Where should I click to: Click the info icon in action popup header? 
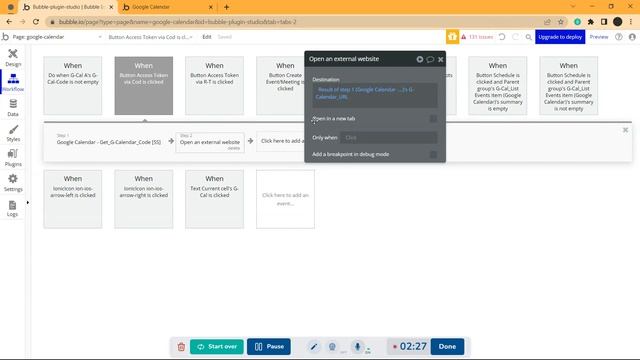pos(420,59)
